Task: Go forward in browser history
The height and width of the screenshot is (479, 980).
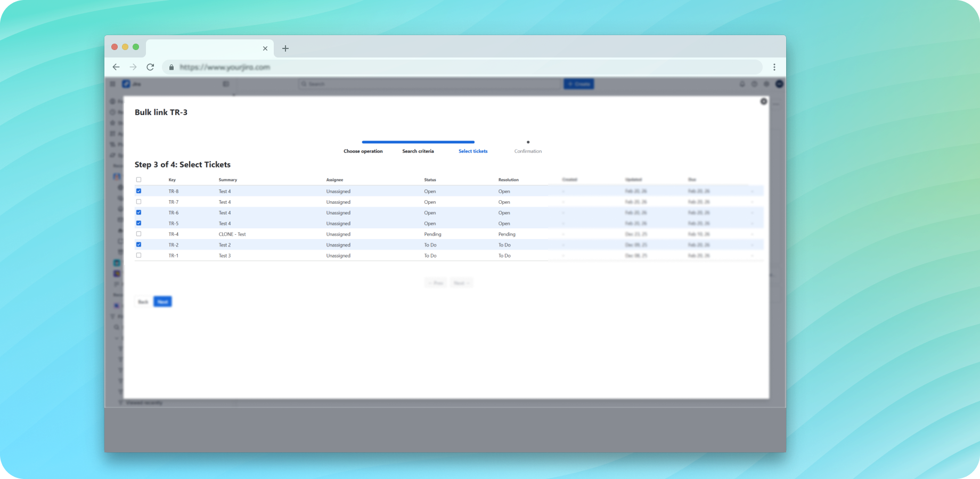Action: tap(133, 67)
